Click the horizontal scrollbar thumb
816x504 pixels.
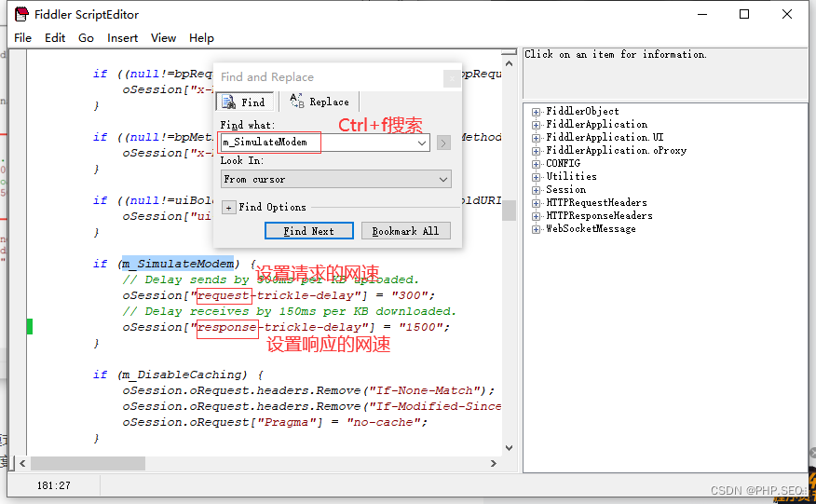coord(88,463)
